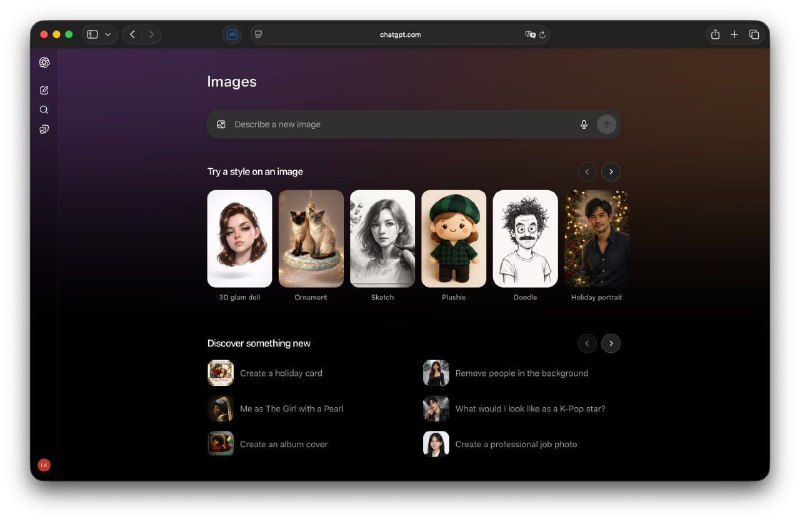Click the Holiday portrait caption text
The width and height of the screenshot is (800, 521).
coord(596,297)
